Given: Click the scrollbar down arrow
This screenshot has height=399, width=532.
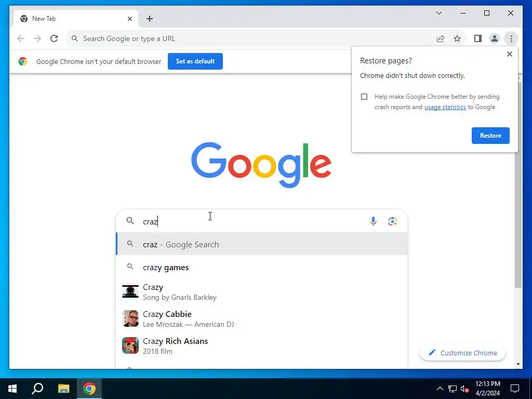Looking at the screenshot, I should coord(518,364).
